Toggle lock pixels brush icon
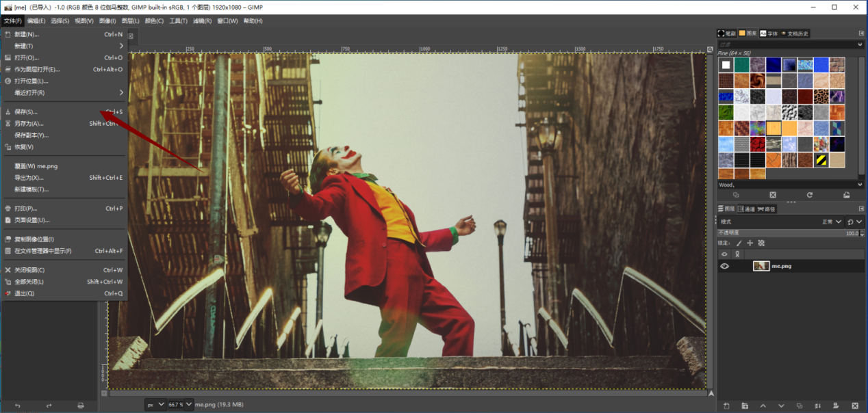 739,243
